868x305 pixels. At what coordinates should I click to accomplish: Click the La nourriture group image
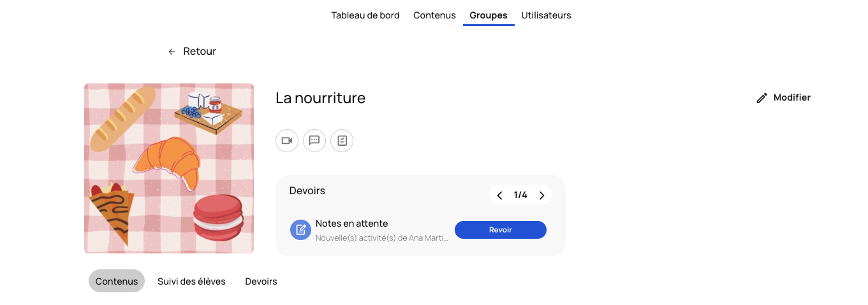coord(169,169)
